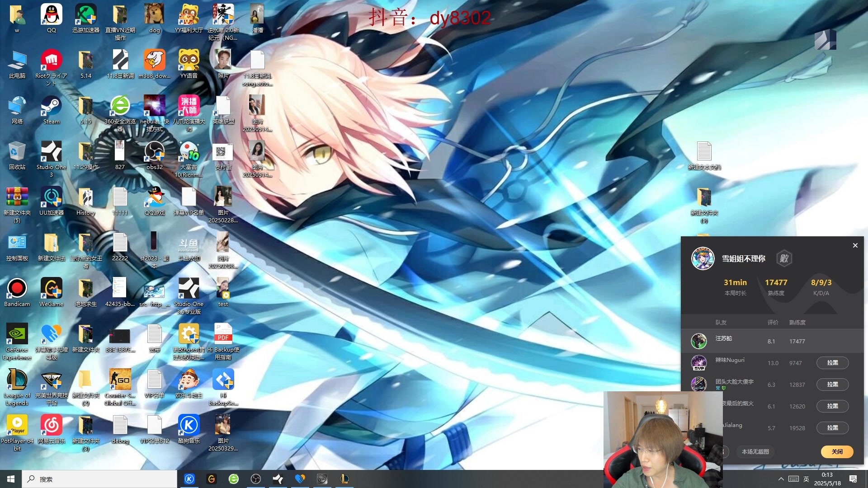868x488 pixels.
Task: Open the Windows Start menu
Action: (11, 479)
